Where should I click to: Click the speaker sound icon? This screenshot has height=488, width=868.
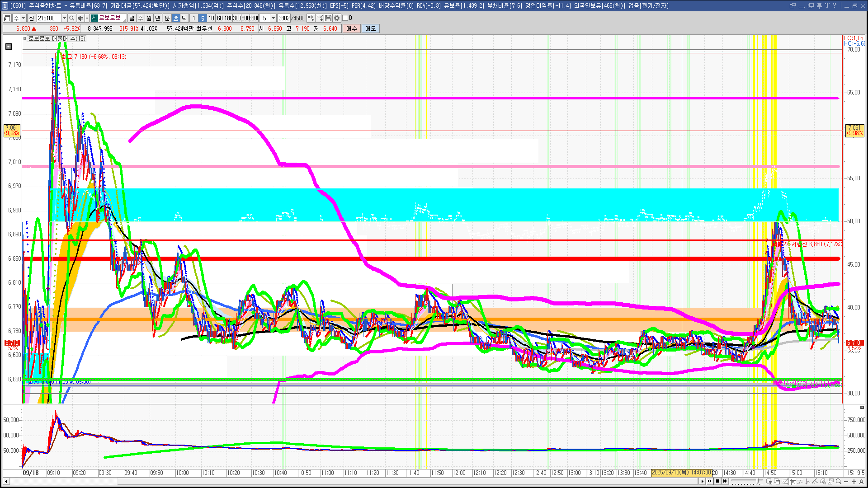(80, 18)
